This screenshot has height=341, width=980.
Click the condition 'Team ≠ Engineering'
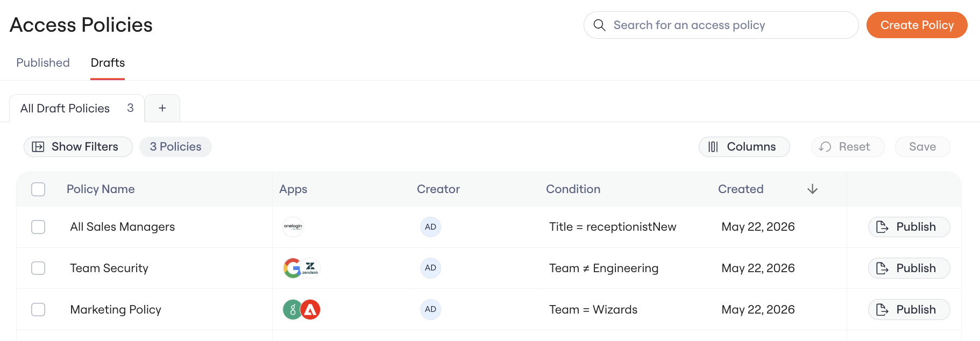tap(603, 268)
